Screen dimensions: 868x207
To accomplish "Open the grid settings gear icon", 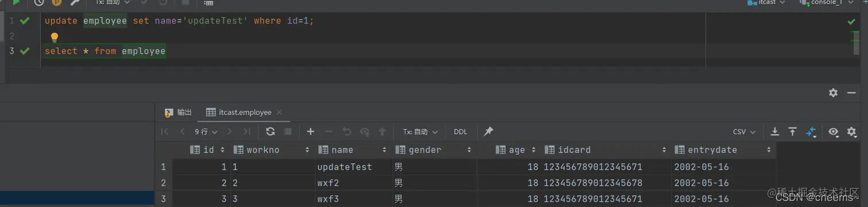I will [x=851, y=132].
